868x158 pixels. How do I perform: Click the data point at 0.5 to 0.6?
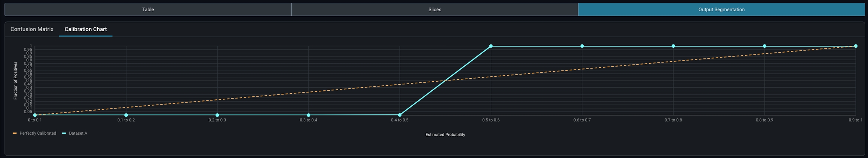[491, 46]
